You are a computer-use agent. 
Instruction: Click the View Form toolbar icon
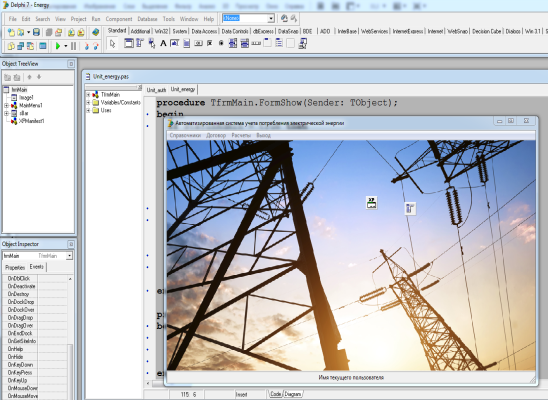click(21, 46)
